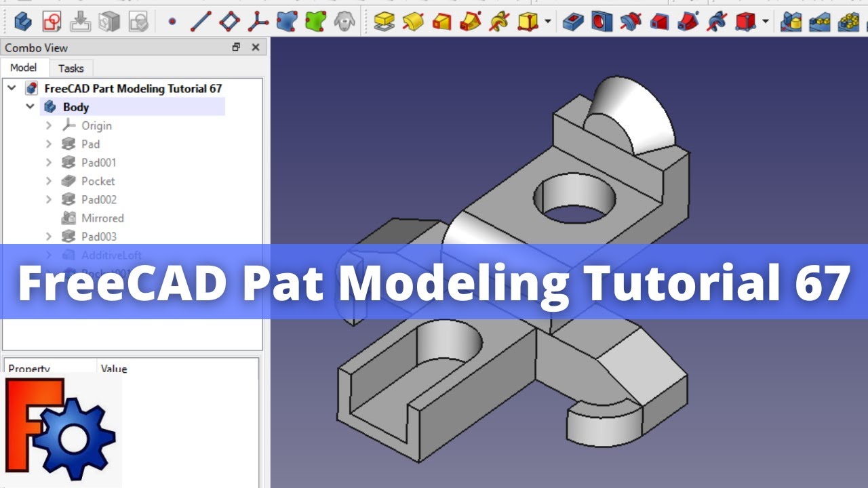868x488 pixels.
Task: Select the Subtractive loft tool
Action: pos(659,22)
